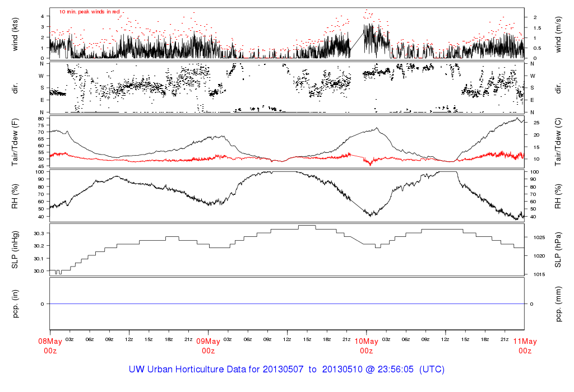Click the '15z' tick following 09May
The image size is (574, 392).
(x=307, y=340)
